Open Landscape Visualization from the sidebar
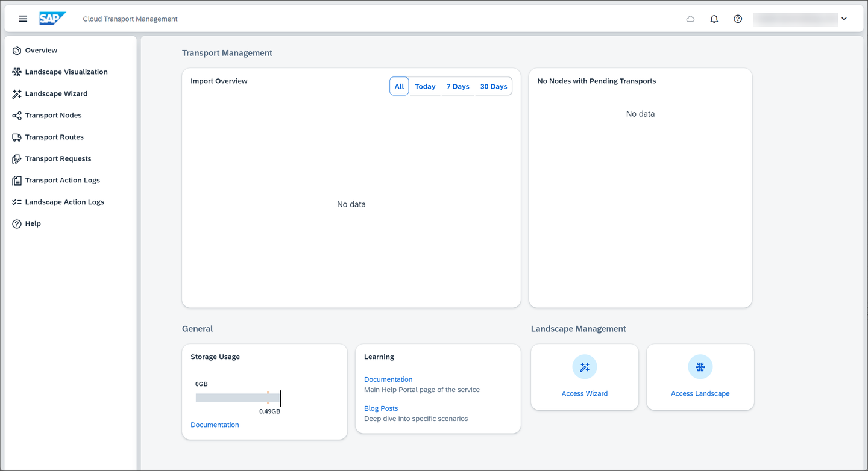The image size is (868, 471). (x=66, y=72)
